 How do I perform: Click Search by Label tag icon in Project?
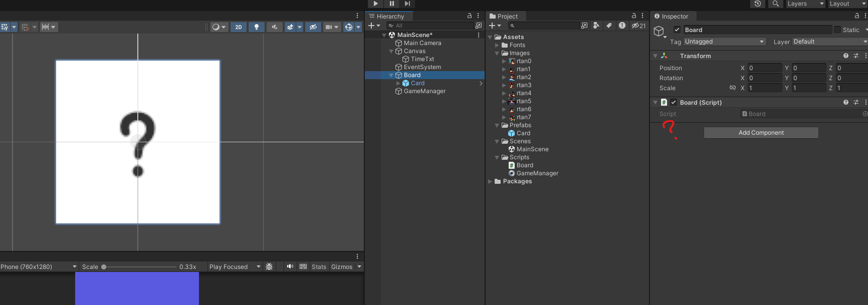(609, 26)
